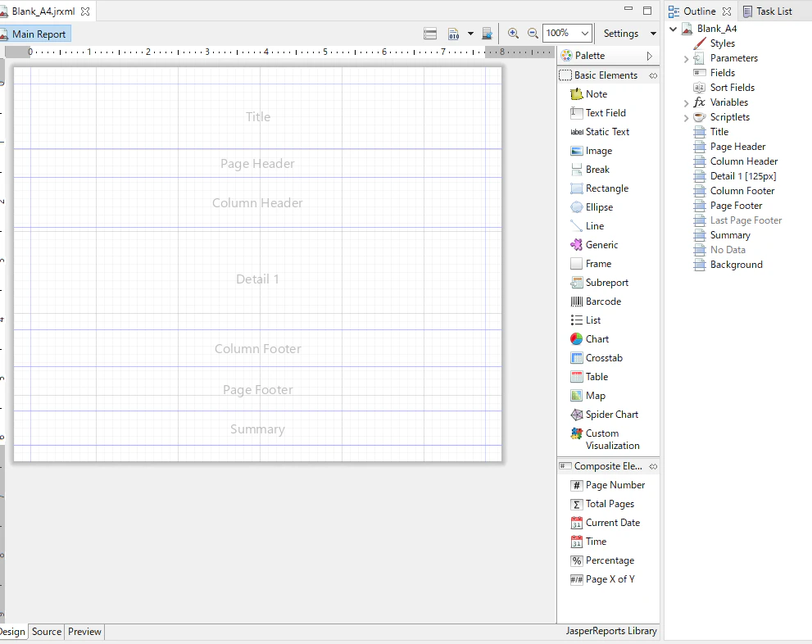This screenshot has width=812, height=644.
Task: Select the Table element
Action: [x=589, y=377]
